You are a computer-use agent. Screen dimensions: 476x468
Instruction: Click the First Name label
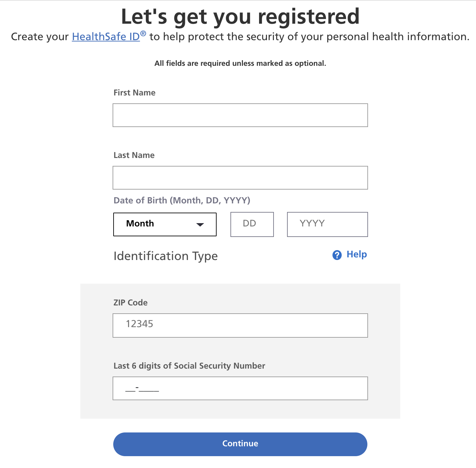coord(134,93)
